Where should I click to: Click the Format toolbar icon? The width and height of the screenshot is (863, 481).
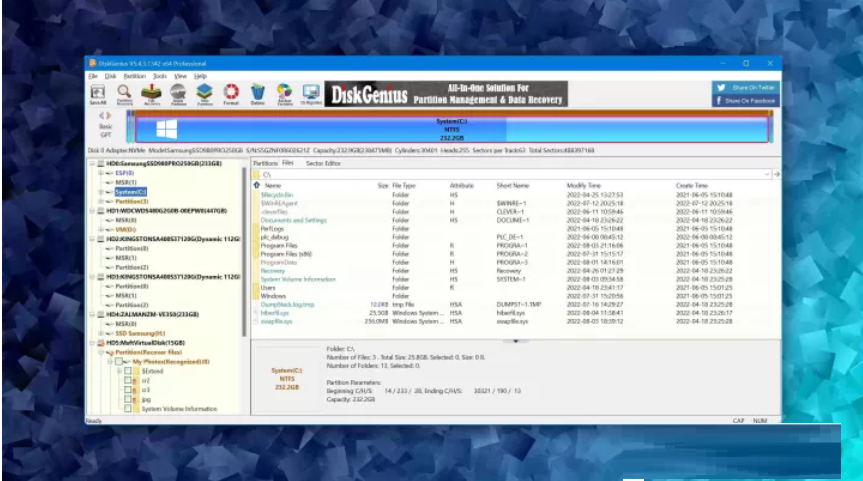231,94
